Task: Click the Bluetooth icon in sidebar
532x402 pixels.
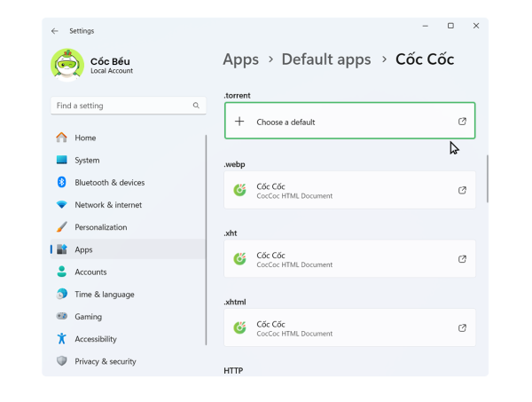Action: point(62,182)
